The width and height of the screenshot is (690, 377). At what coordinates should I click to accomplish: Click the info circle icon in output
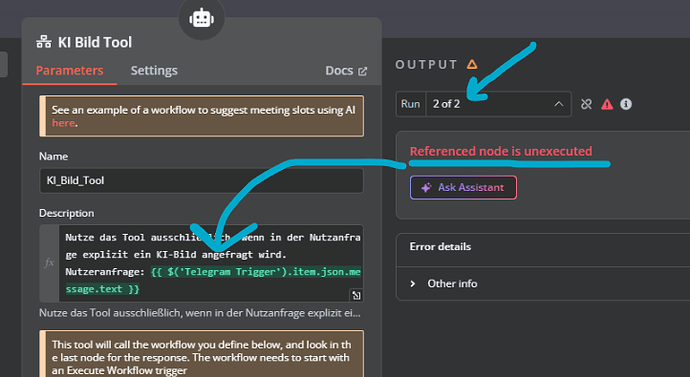[x=626, y=104]
